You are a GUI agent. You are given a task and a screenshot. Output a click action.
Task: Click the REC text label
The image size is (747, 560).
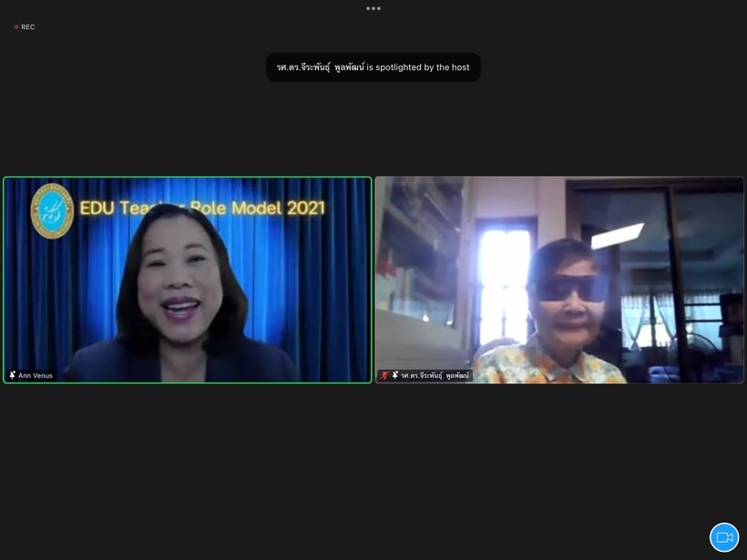click(x=28, y=27)
